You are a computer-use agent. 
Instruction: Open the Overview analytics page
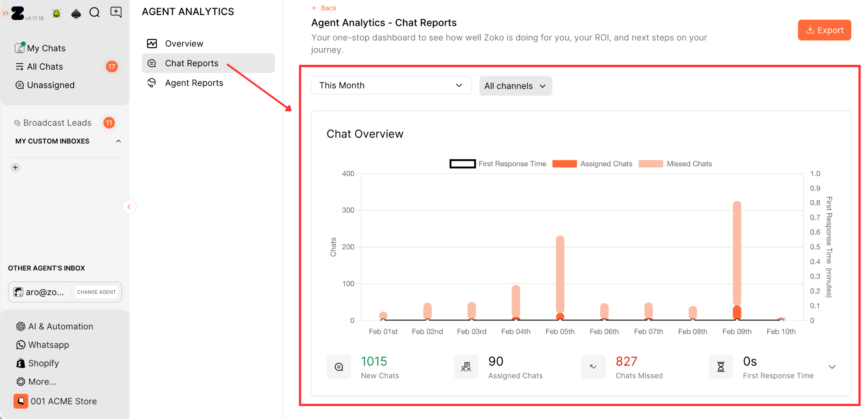click(x=184, y=44)
